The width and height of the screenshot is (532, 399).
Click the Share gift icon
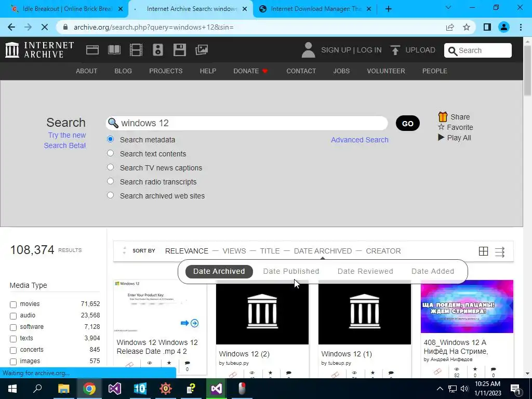[443, 117]
